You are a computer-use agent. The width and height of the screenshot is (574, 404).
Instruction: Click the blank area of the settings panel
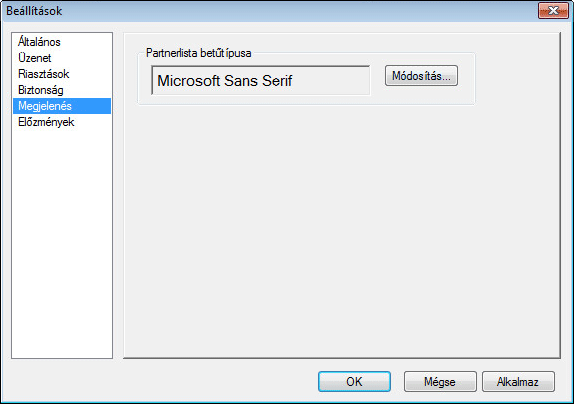coord(342,231)
